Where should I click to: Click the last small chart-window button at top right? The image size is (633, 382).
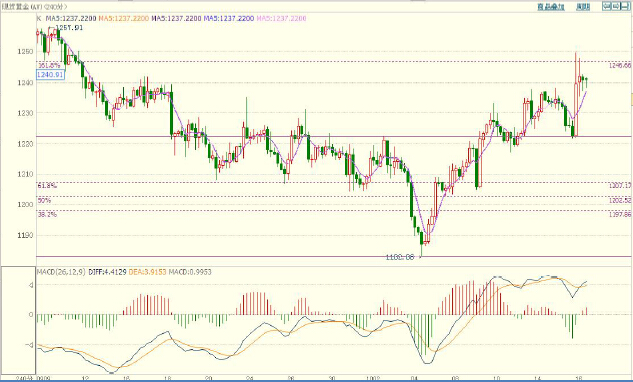tap(625, 6)
